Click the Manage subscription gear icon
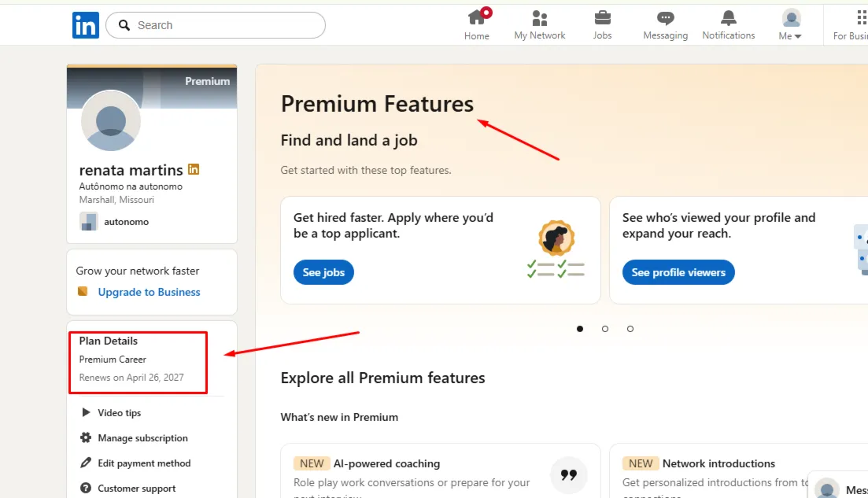Viewport: 868px width, 498px height. [x=86, y=437]
